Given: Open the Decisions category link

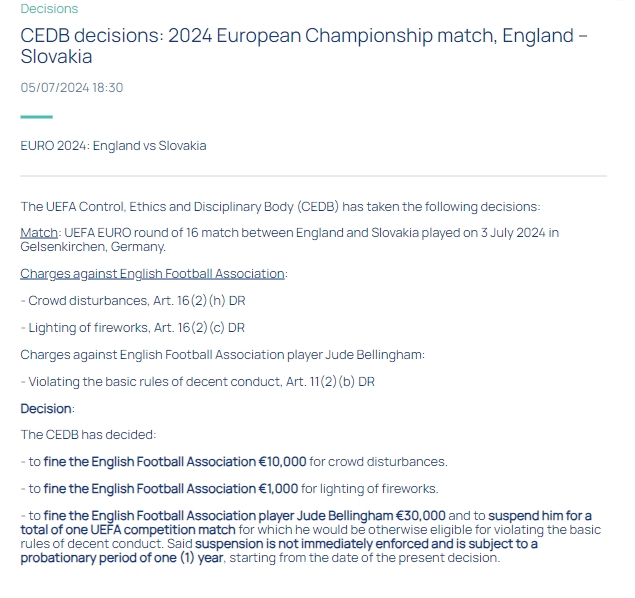Looking at the screenshot, I should pyautogui.click(x=49, y=9).
